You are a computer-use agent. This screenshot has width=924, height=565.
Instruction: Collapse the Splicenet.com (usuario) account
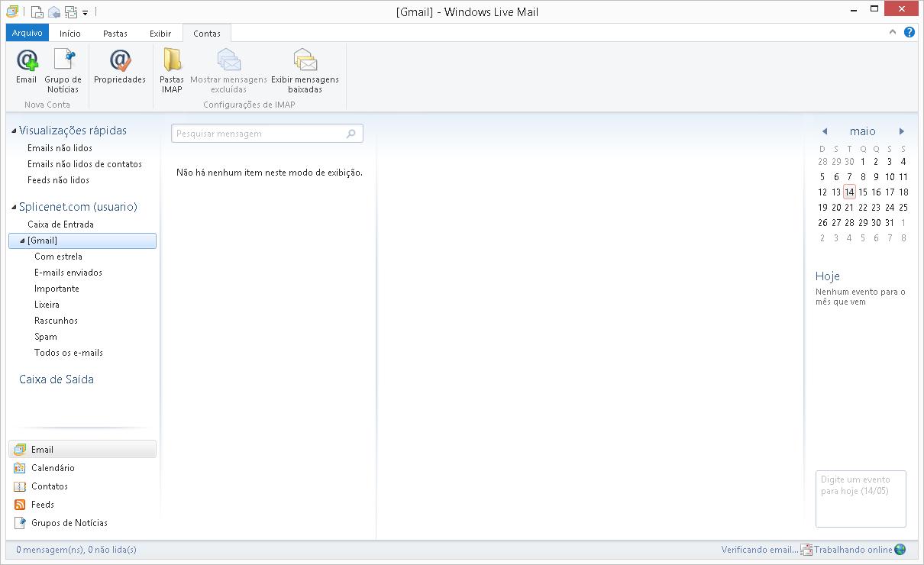coord(14,208)
